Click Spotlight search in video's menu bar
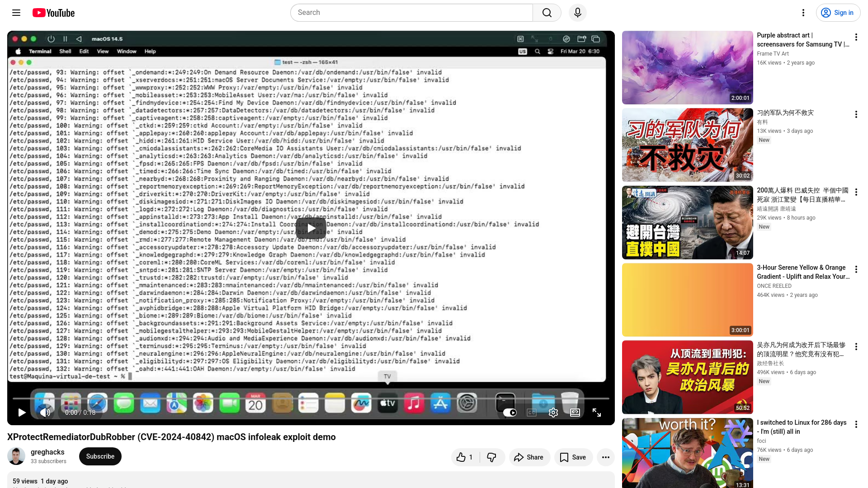This screenshot has width=868, height=488. tap(538, 52)
